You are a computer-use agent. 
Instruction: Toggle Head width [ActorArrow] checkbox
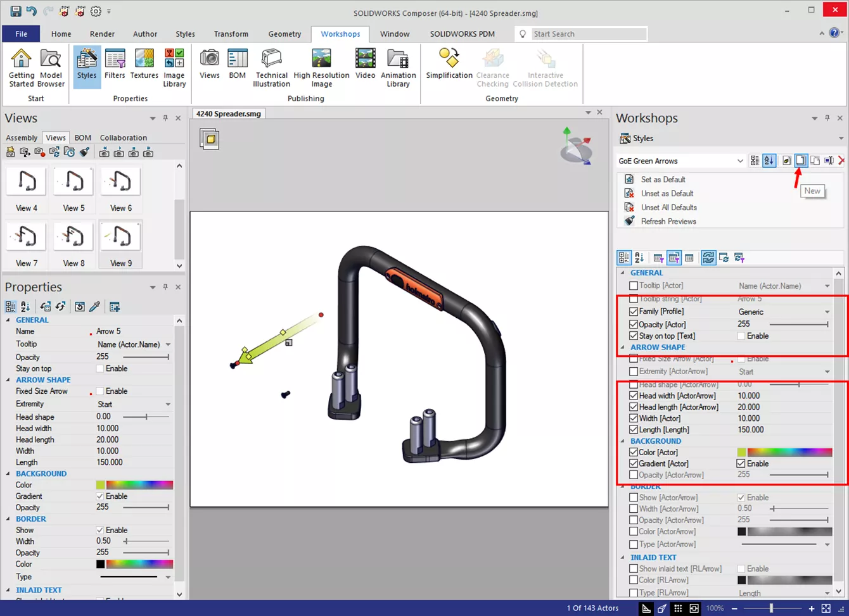[634, 396]
